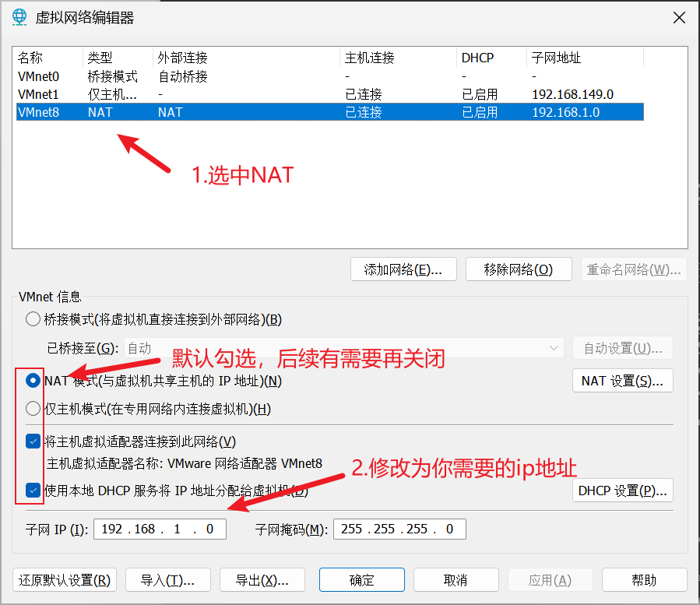
Task: Click the 移除网络 button
Action: pos(518,269)
